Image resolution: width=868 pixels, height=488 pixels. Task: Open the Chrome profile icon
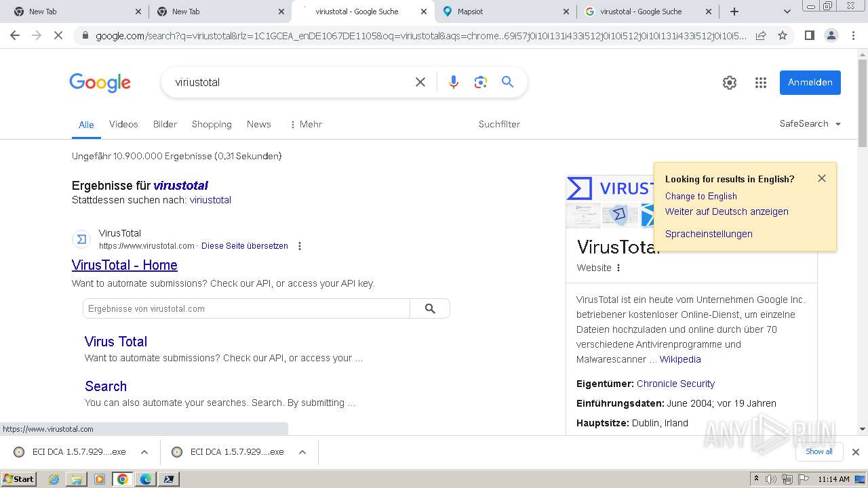point(831,35)
